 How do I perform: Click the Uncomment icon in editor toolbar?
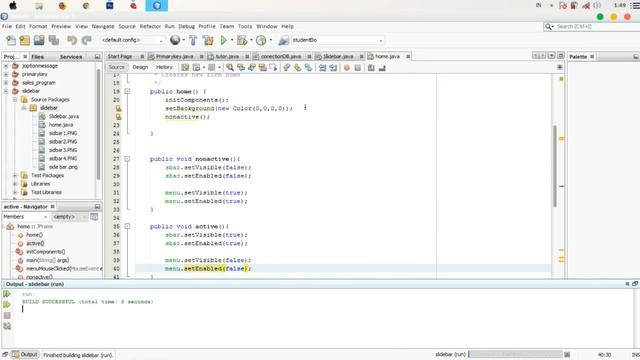coord(382,68)
